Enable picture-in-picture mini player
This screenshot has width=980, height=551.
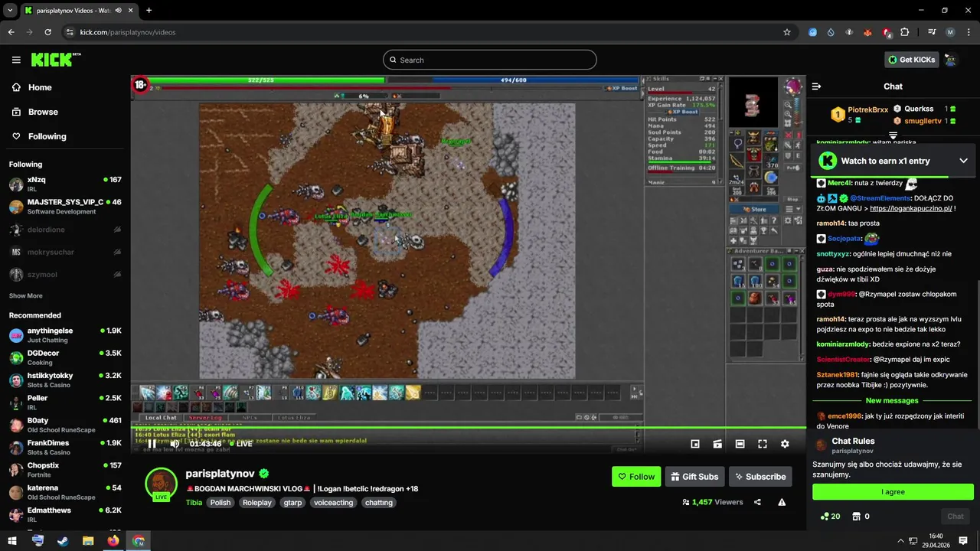click(x=695, y=444)
